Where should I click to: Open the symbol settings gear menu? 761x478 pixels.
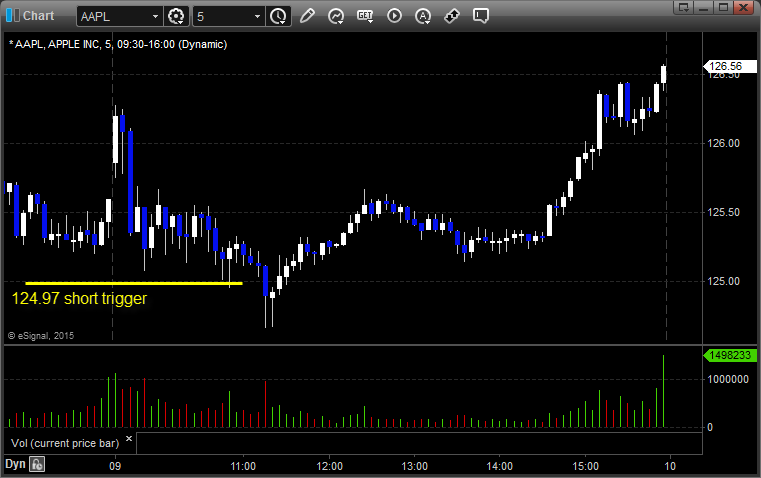tap(176, 16)
